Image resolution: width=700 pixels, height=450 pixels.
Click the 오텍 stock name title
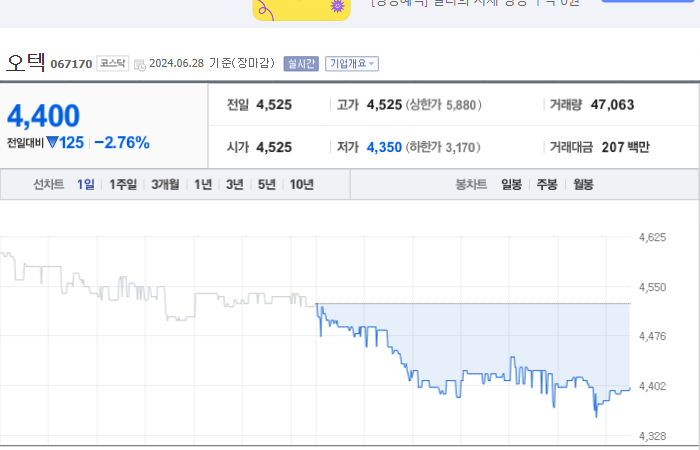(x=25, y=62)
